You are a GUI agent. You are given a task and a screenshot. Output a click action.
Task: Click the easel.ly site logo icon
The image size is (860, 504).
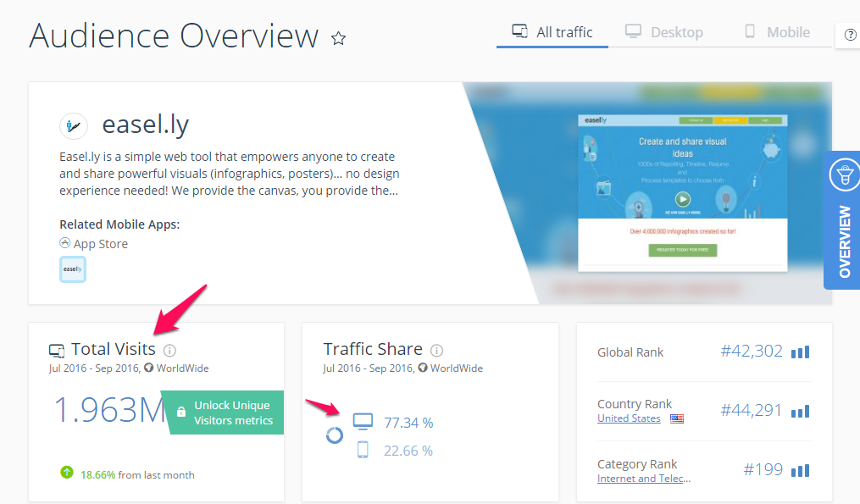click(74, 126)
